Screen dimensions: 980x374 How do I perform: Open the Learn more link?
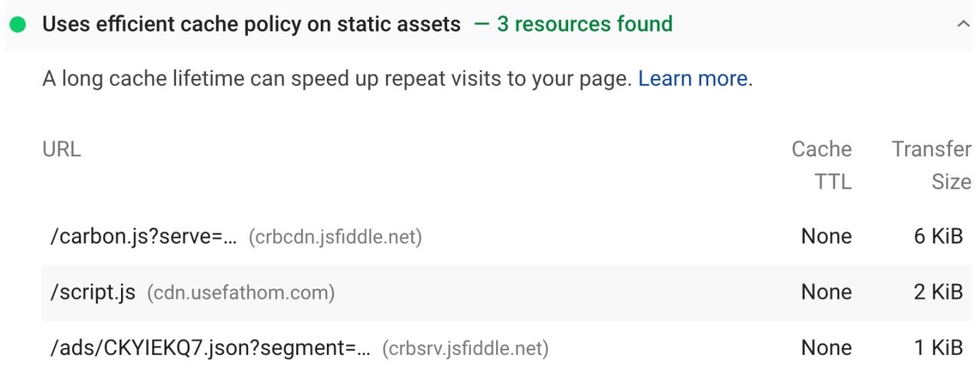(693, 79)
